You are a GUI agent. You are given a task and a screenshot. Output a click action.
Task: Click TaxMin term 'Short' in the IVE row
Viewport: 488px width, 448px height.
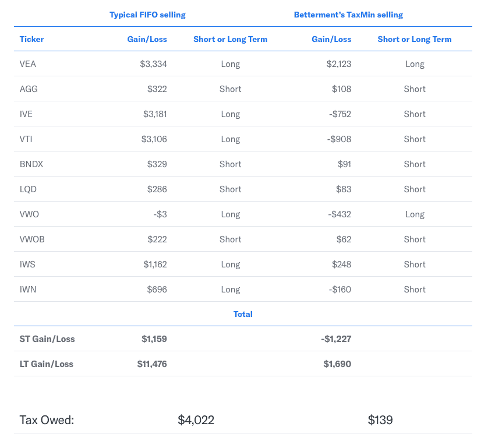click(x=415, y=114)
